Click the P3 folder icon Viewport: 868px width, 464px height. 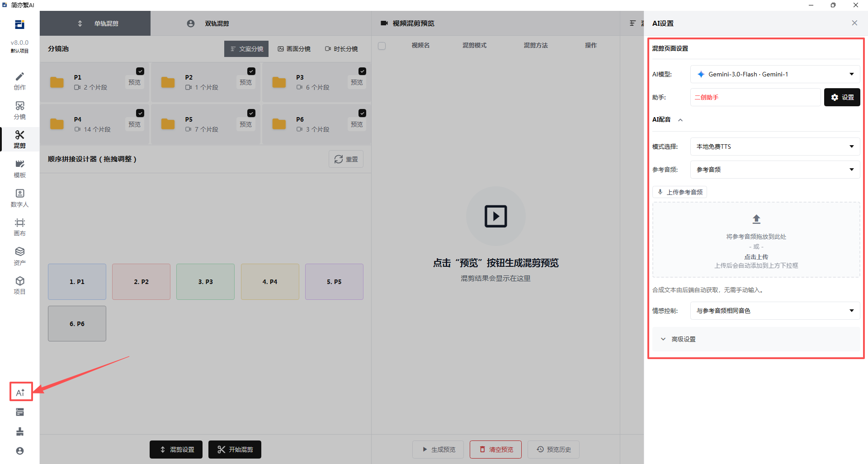pos(279,82)
